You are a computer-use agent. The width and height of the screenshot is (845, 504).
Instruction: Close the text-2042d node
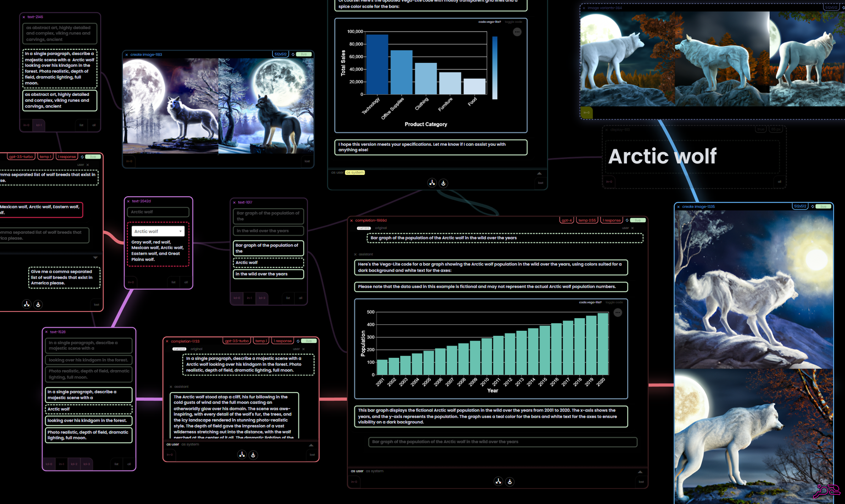click(x=128, y=201)
